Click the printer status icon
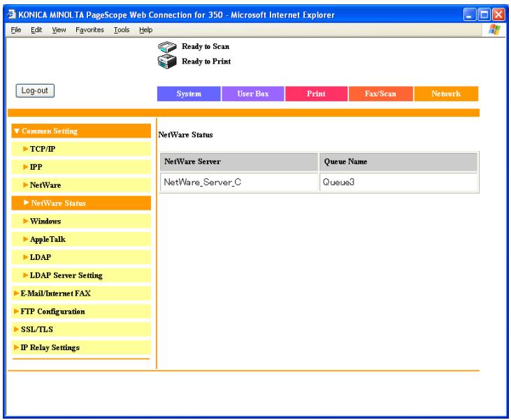Viewport: 511px width, 420px height. coord(167,61)
